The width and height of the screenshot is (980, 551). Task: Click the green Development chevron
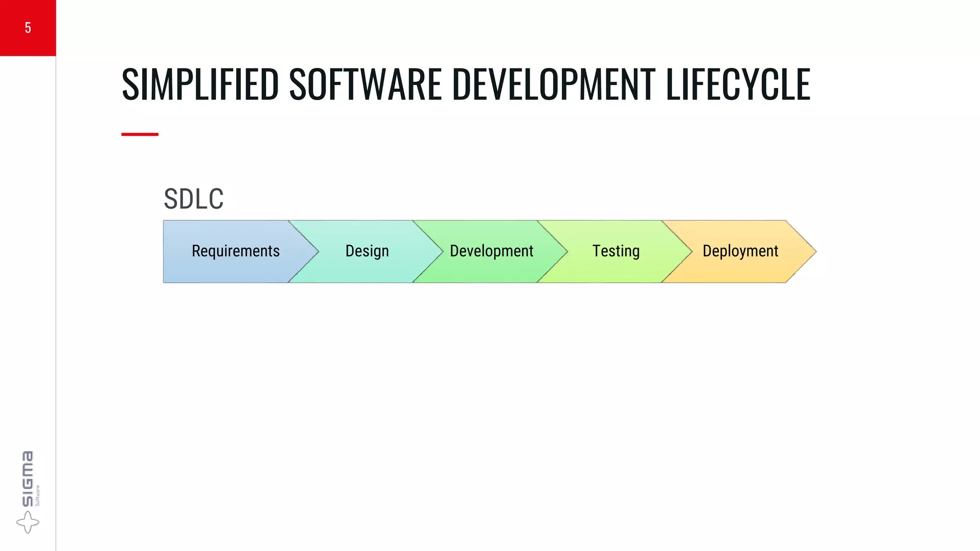tap(491, 251)
